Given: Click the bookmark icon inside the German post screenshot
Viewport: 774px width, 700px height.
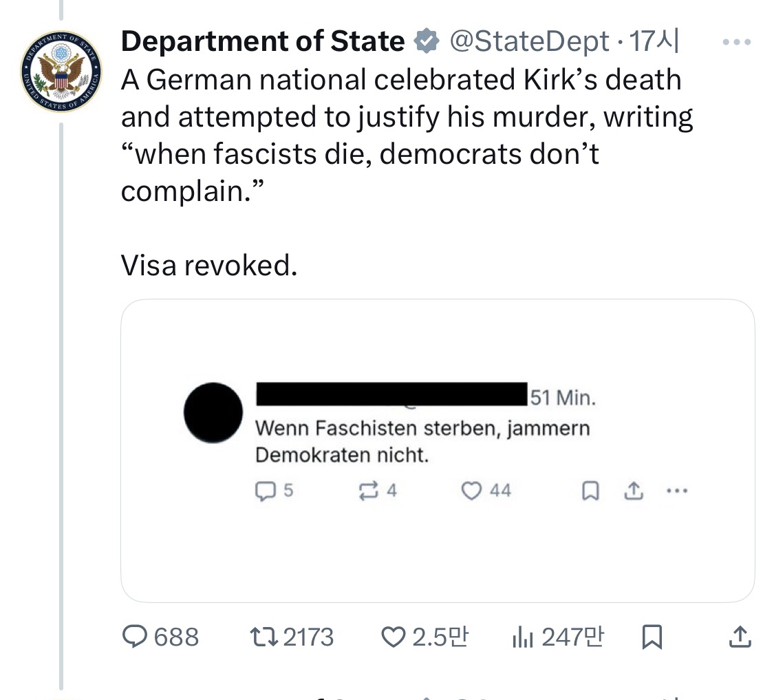Looking at the screenshot, I should point(590,490).
